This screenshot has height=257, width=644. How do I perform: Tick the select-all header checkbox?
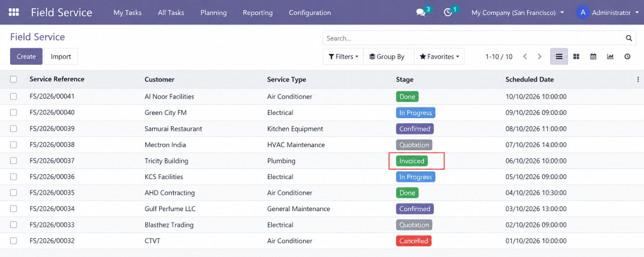click(14, 79)
